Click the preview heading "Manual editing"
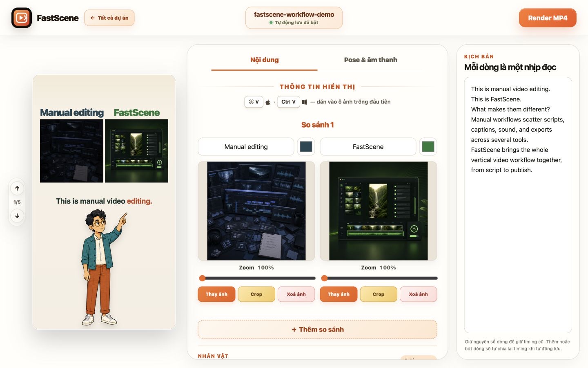Image resolution: width=588 pixels, height=368 pixels. click(72, 112)
